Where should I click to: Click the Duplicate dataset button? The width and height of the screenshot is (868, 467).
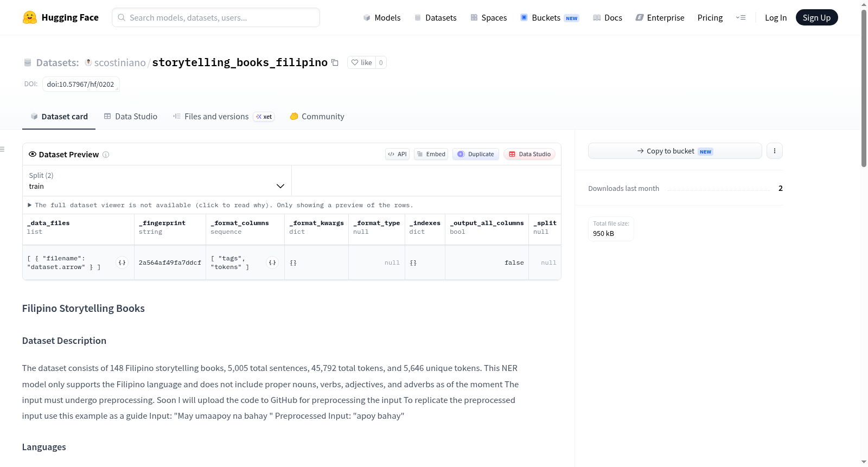click(476, 154)
